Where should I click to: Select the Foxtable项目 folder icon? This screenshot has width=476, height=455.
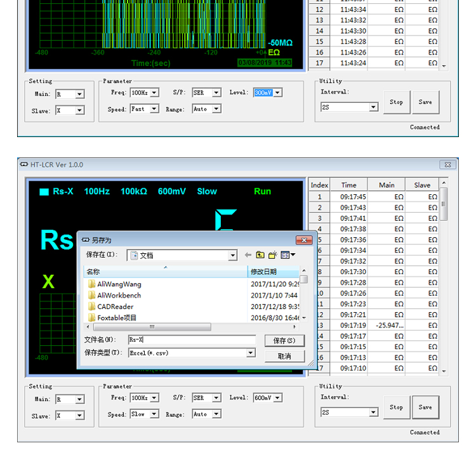[92, 317]
